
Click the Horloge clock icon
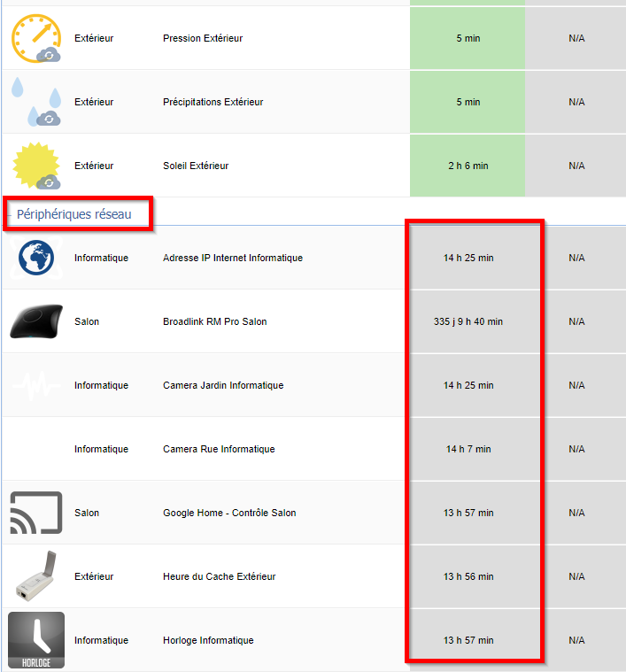[x=36, y=640]
